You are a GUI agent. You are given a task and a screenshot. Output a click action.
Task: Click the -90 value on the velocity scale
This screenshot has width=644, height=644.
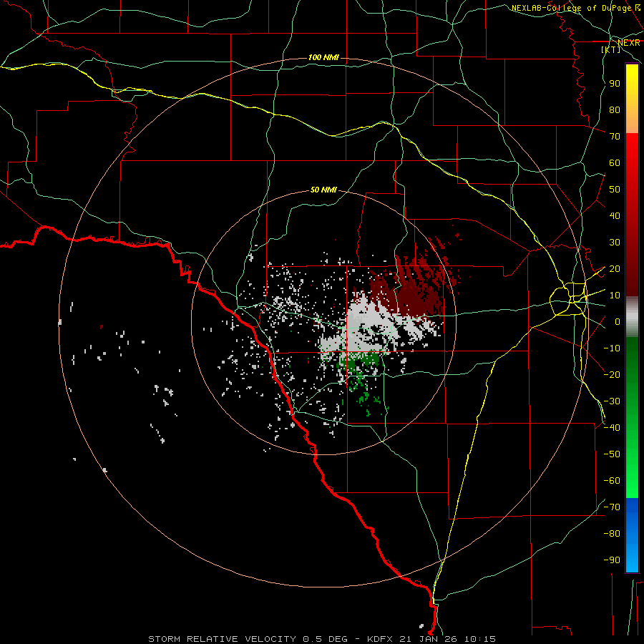tap(612, 560)
